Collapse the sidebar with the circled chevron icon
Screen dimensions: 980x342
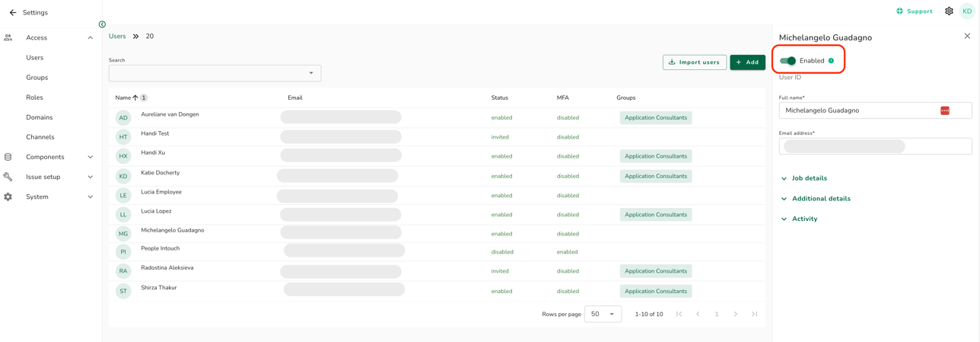tap(102, 24)
